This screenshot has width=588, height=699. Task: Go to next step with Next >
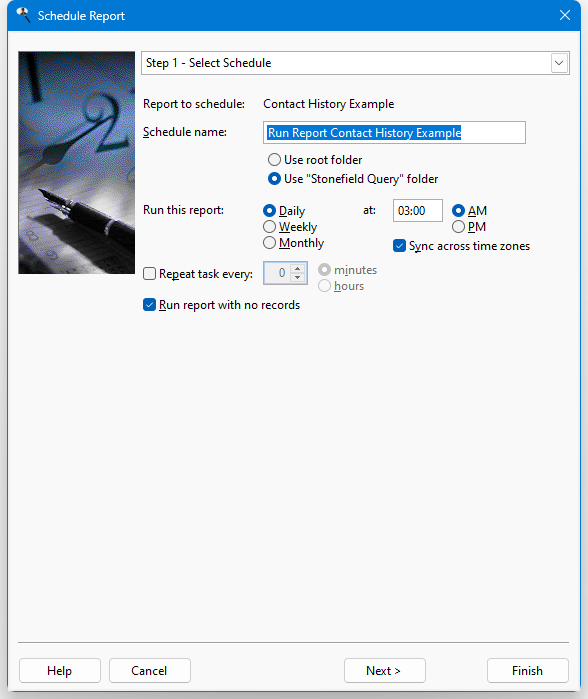point(385,670)
